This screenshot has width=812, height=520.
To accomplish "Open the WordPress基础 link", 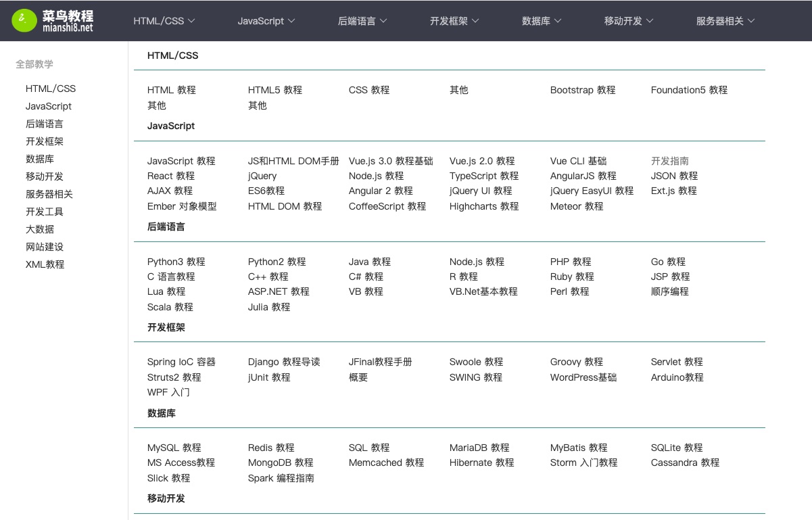I will pyautogui.click(x=583, y=377).
